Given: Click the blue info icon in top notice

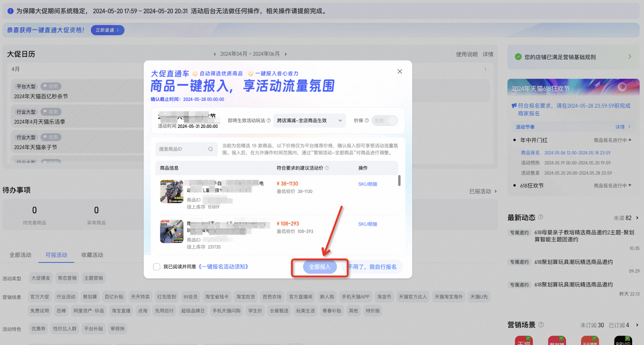Looking at the screenshot, I should tap(10, 11).
